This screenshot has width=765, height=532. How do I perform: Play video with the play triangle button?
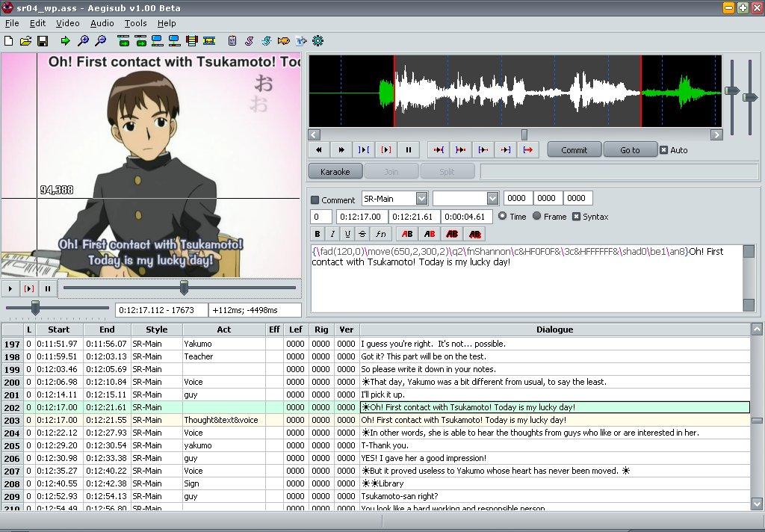click(x=10, y=288)
